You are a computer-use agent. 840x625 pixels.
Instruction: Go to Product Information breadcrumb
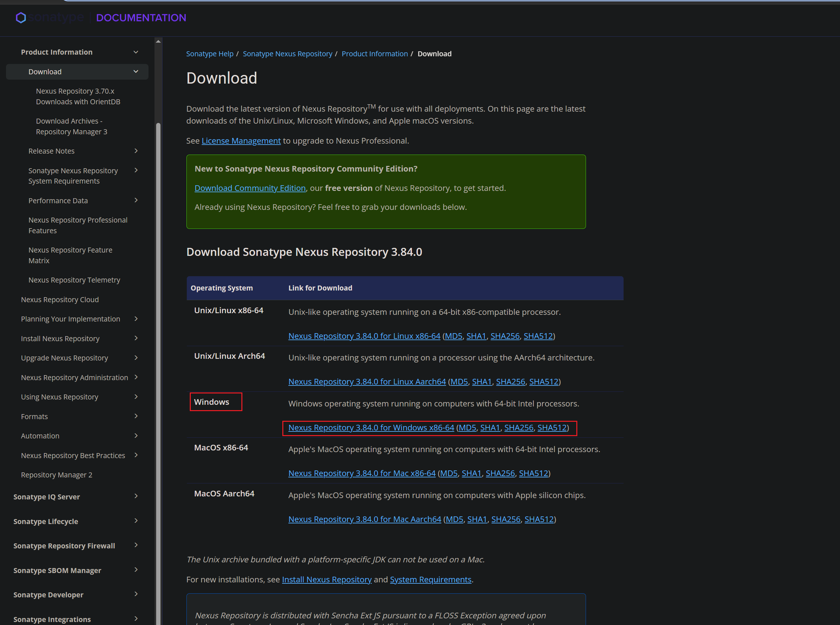tap(374, 54)
